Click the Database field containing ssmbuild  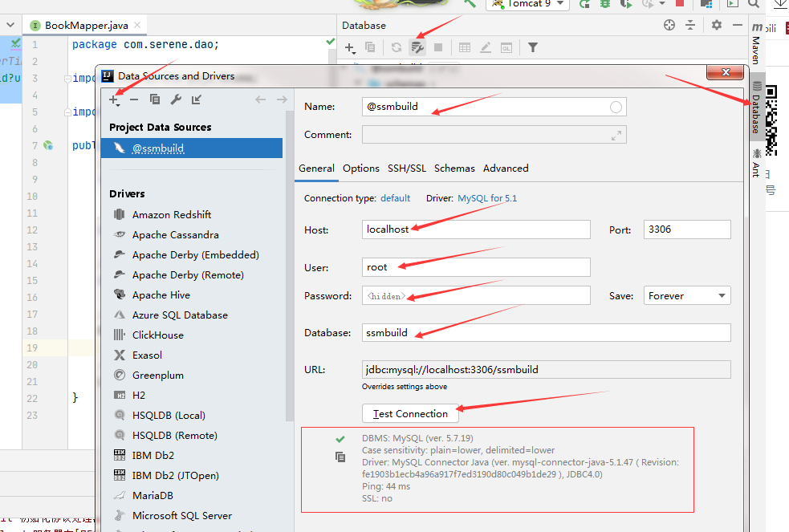click(546, 333)
